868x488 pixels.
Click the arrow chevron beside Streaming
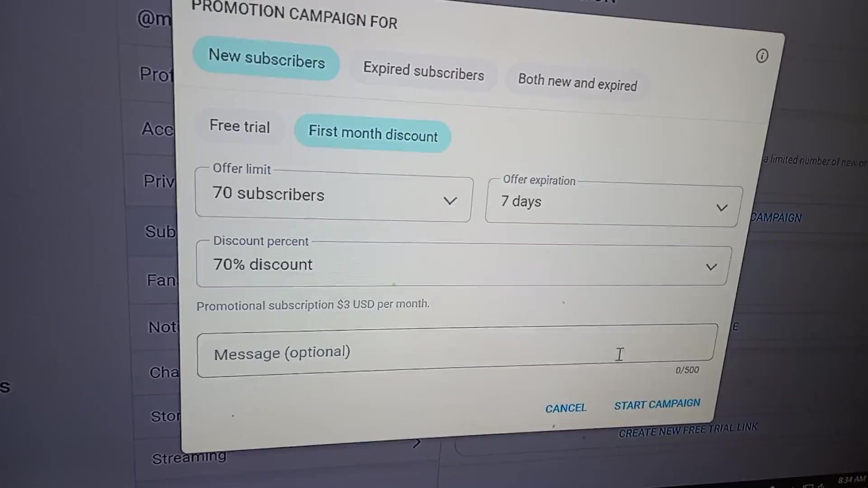tap(416, 443)
